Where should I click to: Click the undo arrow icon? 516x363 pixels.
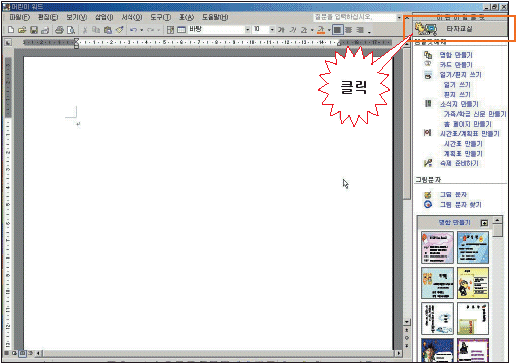point(133,30)
